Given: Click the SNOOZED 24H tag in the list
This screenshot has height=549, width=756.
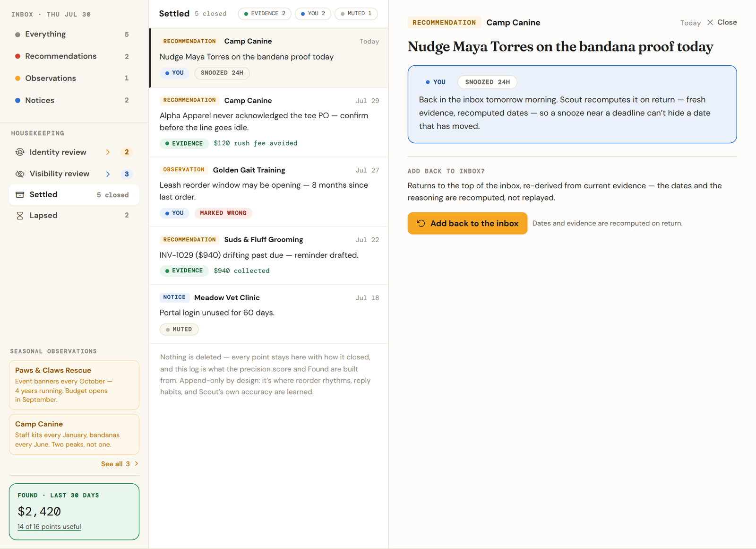Looking at the screenshot, I should [222, 73].
